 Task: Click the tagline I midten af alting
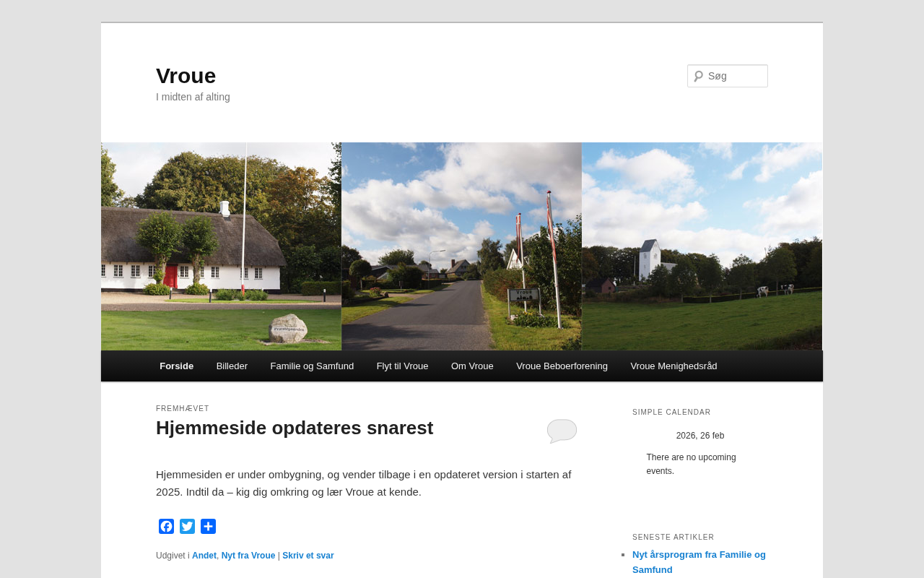pyautogui.click(x=193, y=97)
